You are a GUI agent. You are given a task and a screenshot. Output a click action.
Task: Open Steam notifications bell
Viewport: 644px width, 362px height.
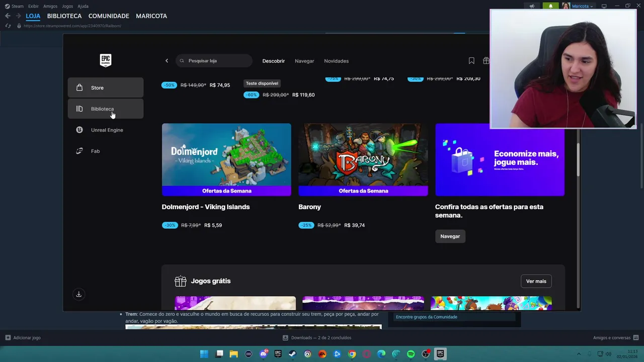(x=550, y=6)
